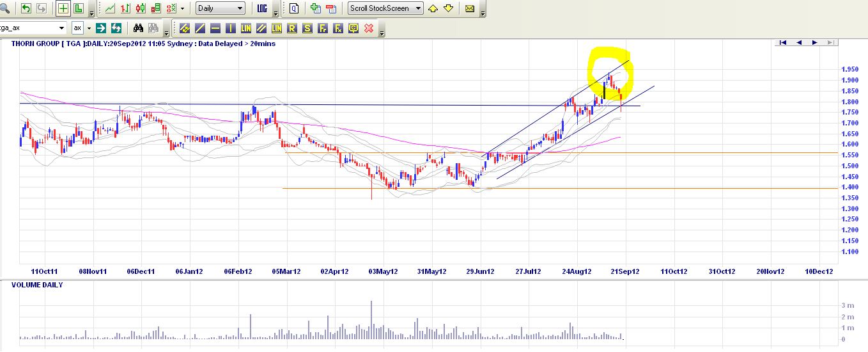868x352 pixels.
Task: Click the 11Oct11 date axis label
Action: 44,271
